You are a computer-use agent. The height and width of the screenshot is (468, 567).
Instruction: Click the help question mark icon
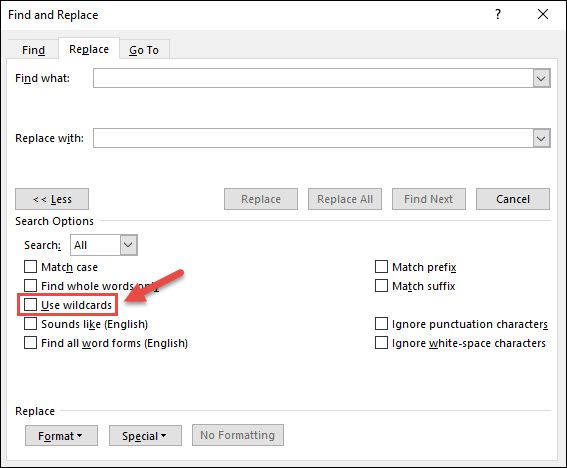498,14
